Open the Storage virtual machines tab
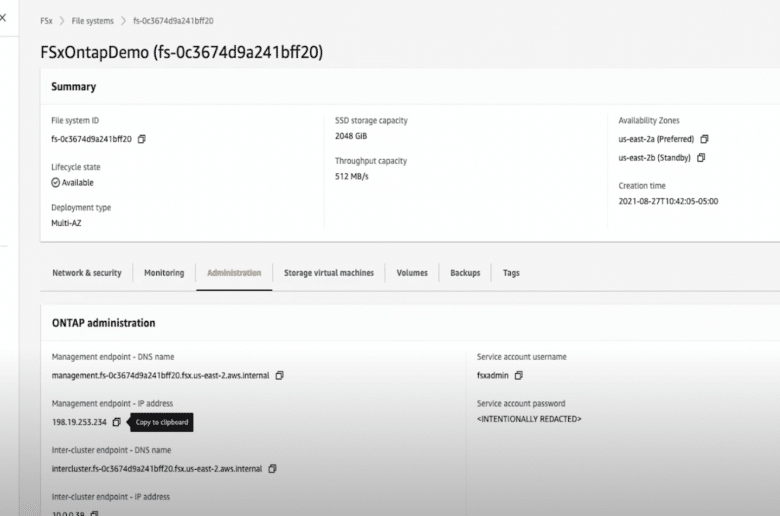780x516 pixels. point(329,273)
